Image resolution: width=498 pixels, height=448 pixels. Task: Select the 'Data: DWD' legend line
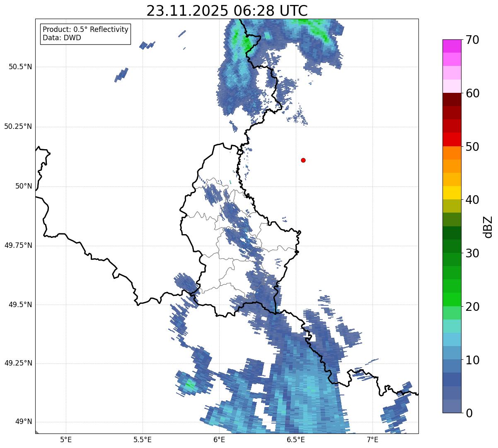tap(62, 38)
